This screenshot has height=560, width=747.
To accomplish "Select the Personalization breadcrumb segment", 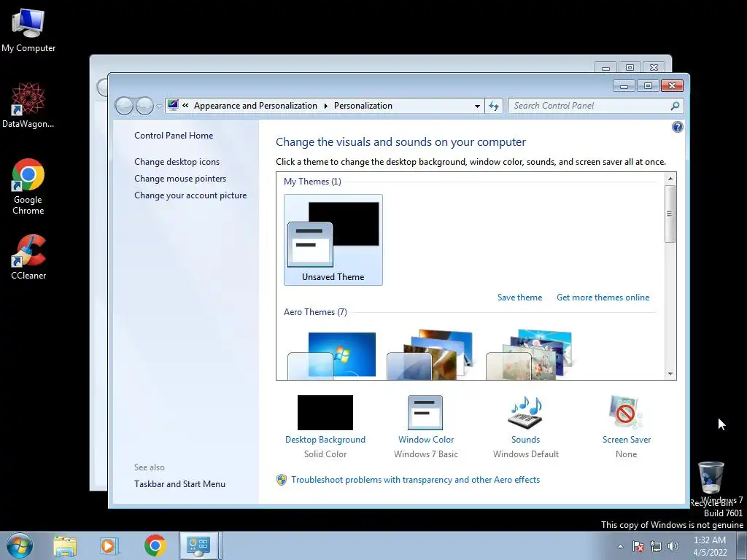I will [x=363, y=106].
